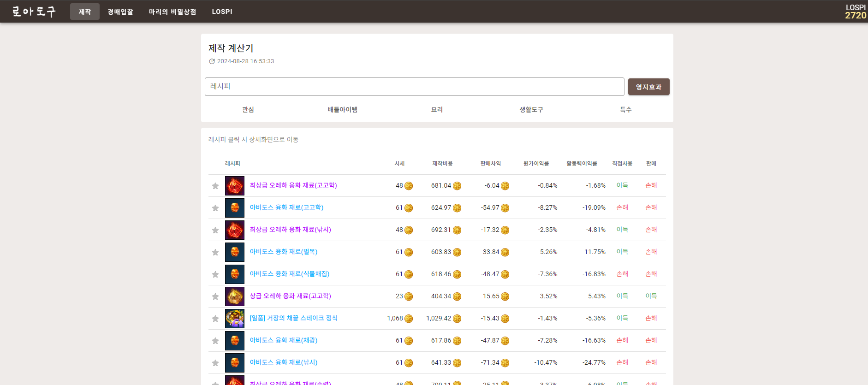Toggle star on 아비도스 융화 재료(벌목) row
Image resolution: width=868 pixels, height=385 pixels.
tap(215, 252)
